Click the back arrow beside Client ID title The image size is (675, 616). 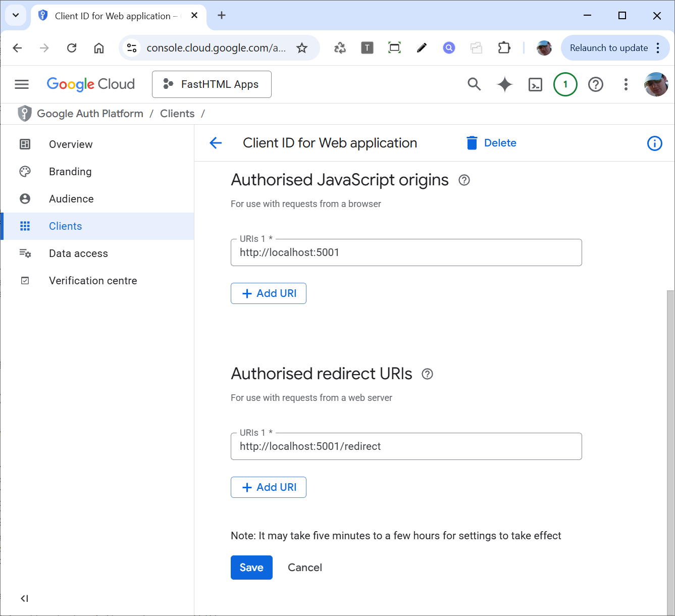coord(216,143)
